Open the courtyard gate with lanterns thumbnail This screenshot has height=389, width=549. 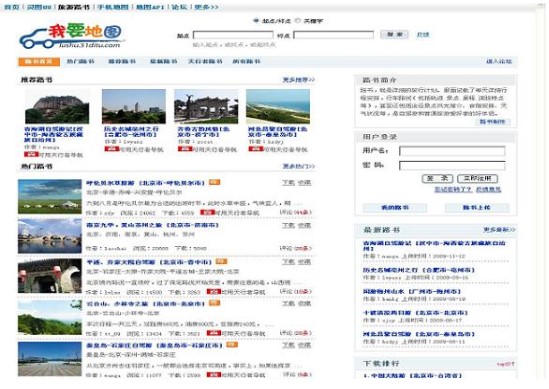point(50,276)
